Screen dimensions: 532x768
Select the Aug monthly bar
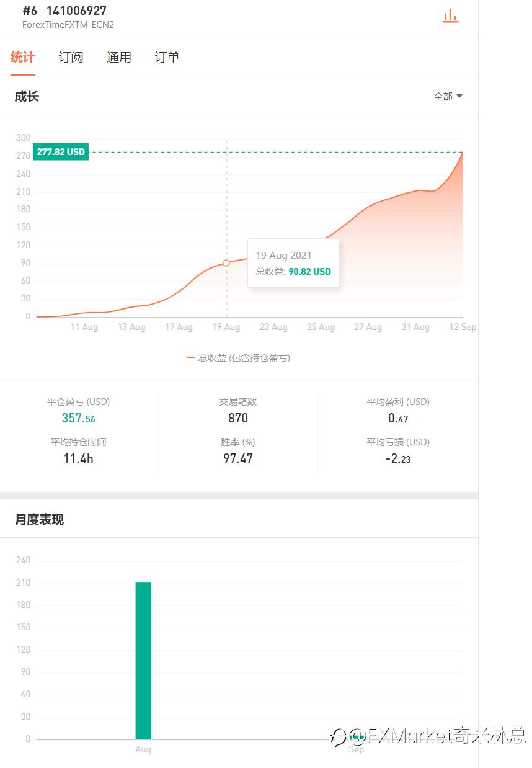tap(143, 660)
